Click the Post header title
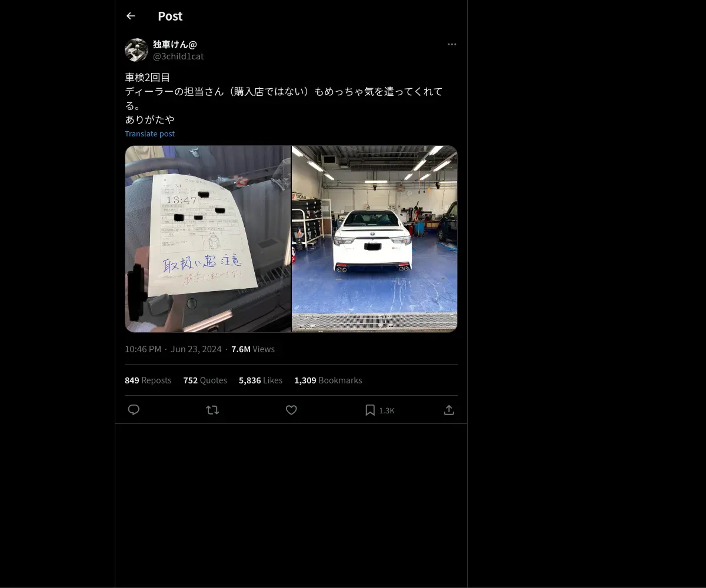706x588 pixels. [x=170, y=16]
